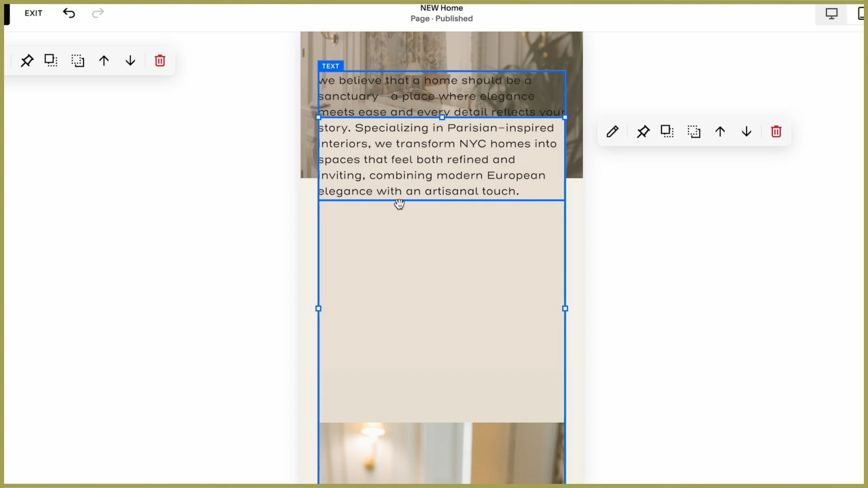The height and width of the screenshot is (488, 868).
Task: Click EXIT to leave the editor
Action: [x=33, y=13]
